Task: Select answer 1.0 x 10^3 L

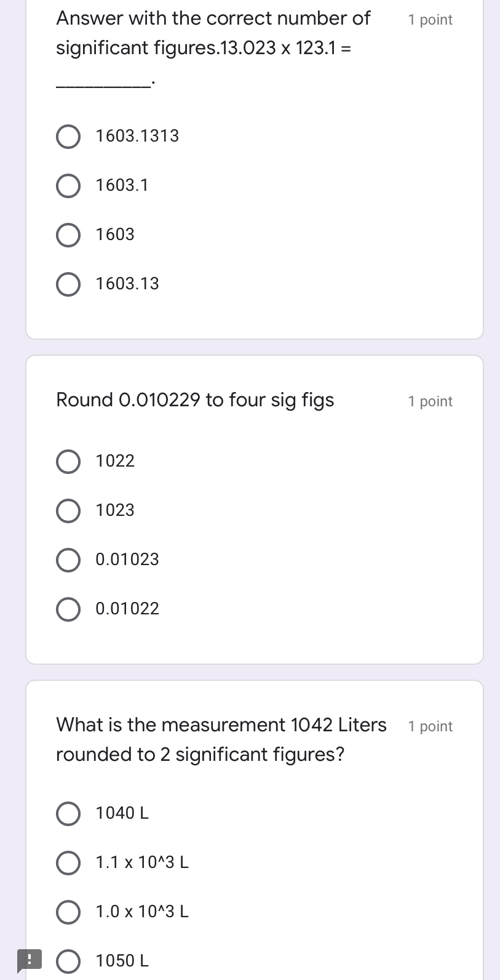Action: click(x=68, y=912)
